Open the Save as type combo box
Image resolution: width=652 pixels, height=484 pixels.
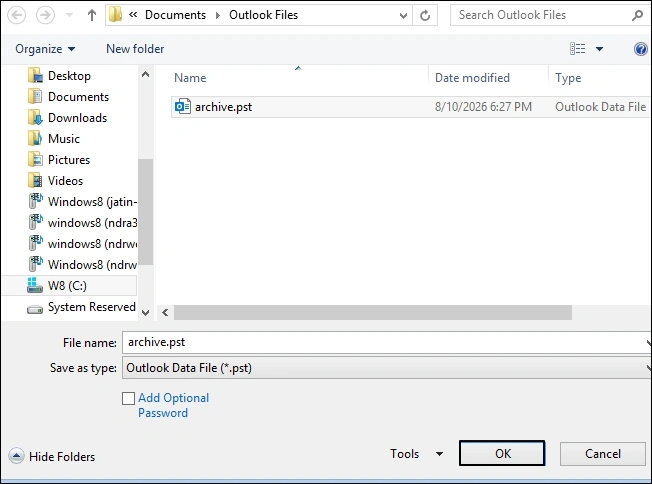(x=385, y=368)
